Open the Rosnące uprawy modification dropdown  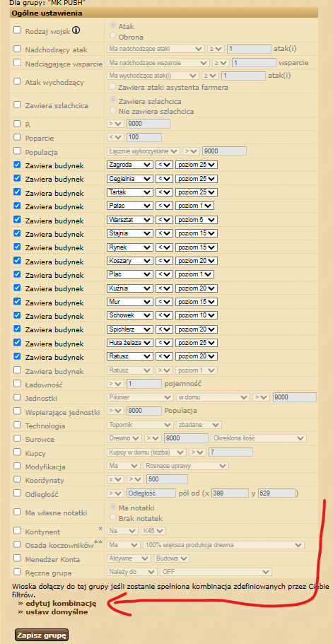click(x=186, y=466)
